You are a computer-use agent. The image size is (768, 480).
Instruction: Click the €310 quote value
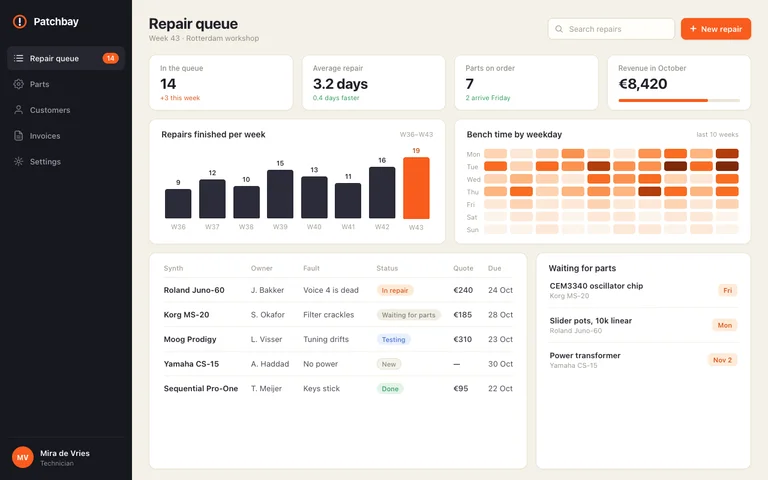click(x=463, y=339)
